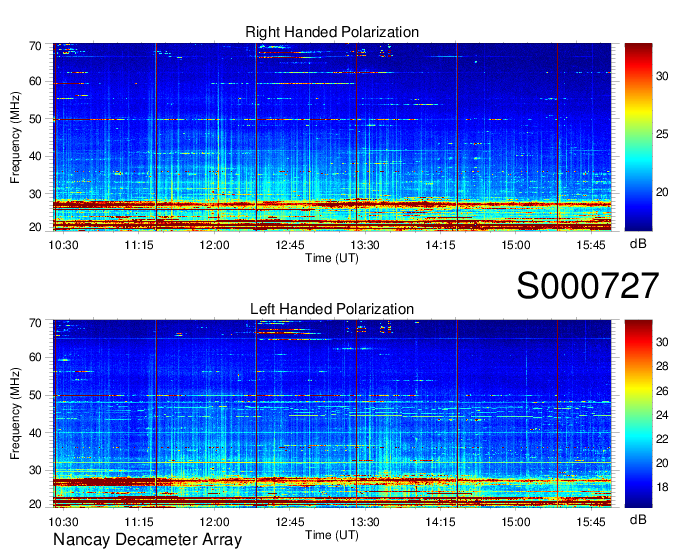Viewport: 680px width, 552px height.
Task: Click the 10:30 tick label on top plot
Action: 63,245
